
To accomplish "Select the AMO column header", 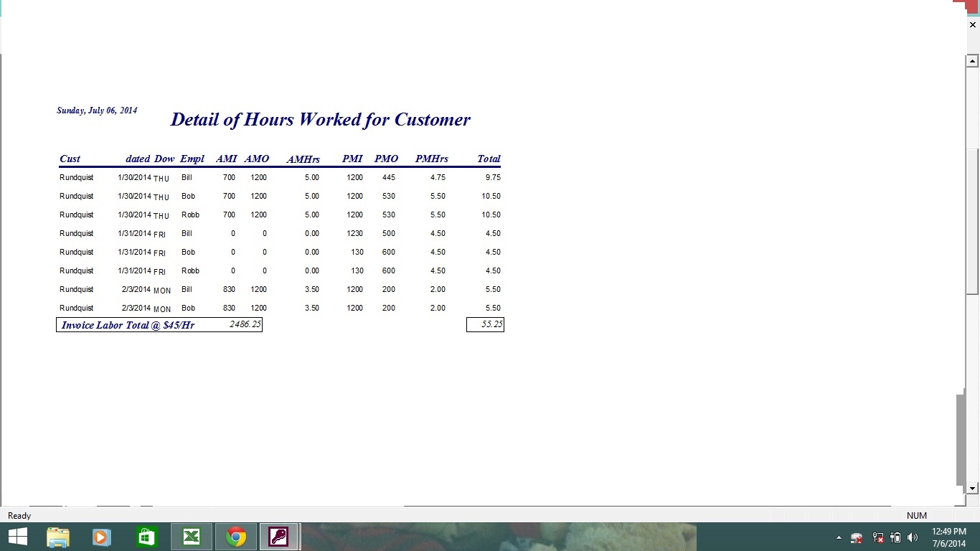I will coord(257,159).
